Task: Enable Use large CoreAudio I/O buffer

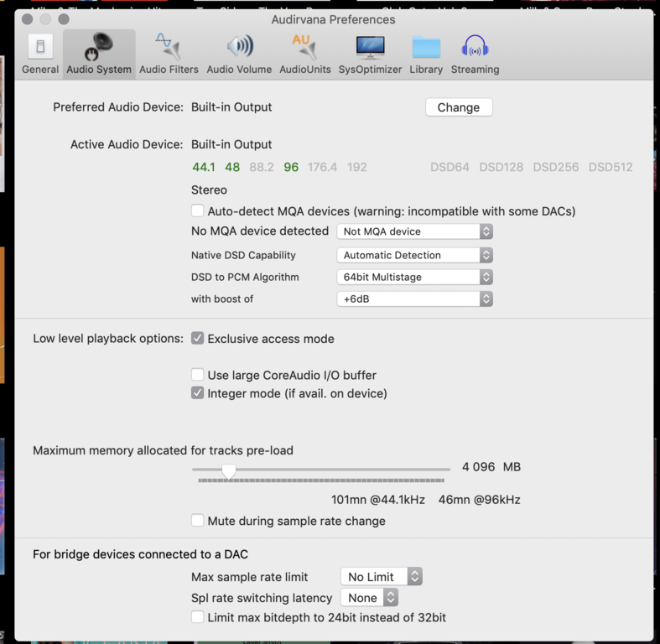Action: click(x=197, y=374)
